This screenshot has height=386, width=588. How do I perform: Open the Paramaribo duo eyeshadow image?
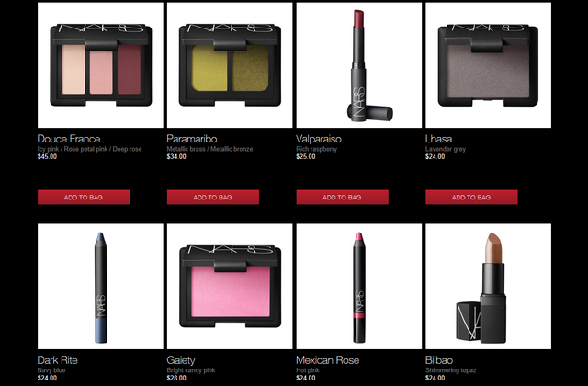(230, 65)
